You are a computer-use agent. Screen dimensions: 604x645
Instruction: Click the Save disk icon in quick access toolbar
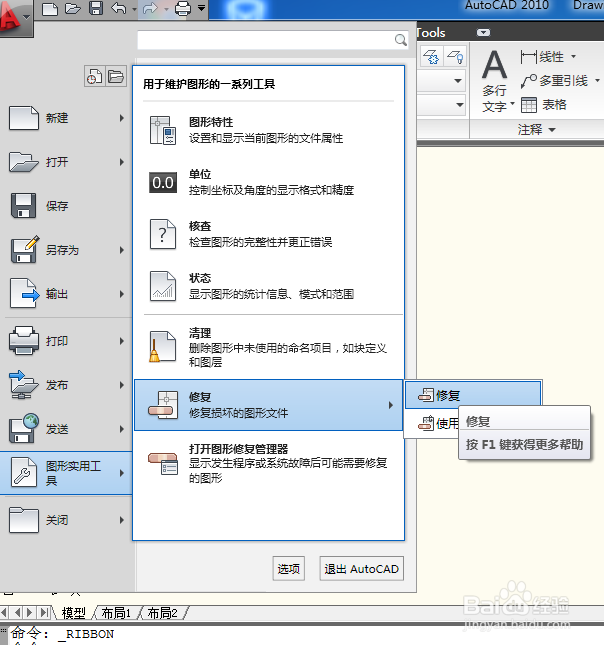[x=96, y=8]
